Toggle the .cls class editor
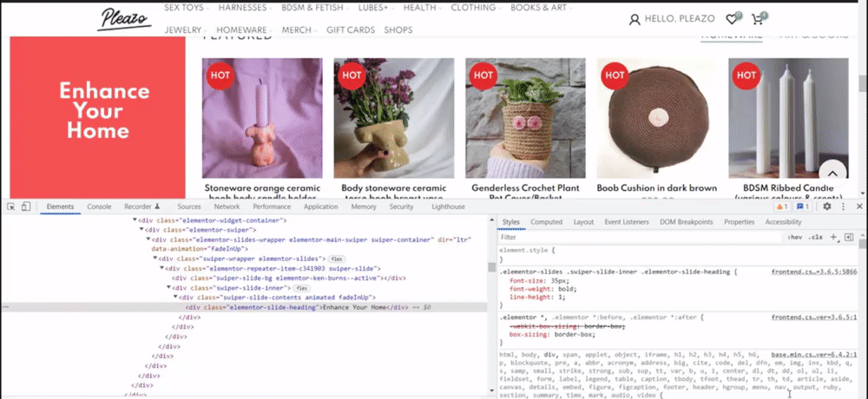 point(815,237)
